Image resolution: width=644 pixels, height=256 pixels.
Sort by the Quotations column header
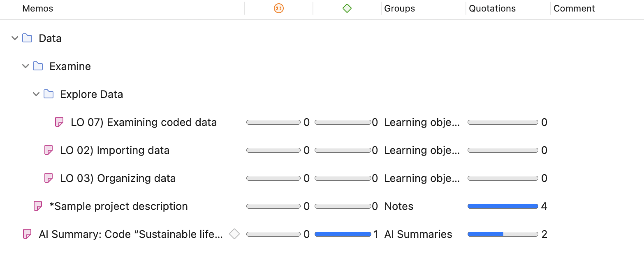click(x=492, y=8)
